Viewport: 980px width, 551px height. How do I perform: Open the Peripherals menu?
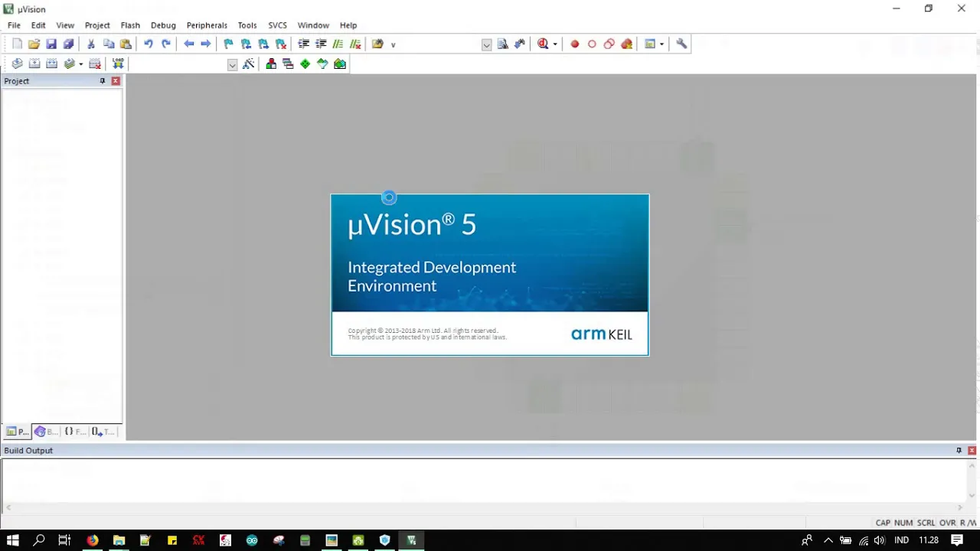[207, 25]
